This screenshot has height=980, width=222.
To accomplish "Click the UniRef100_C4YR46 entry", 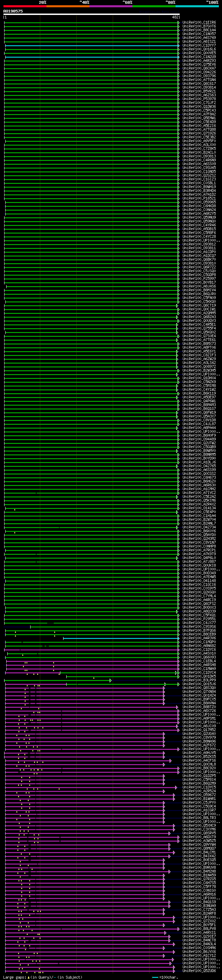I will pyautogui.click(x=199, y=225).
